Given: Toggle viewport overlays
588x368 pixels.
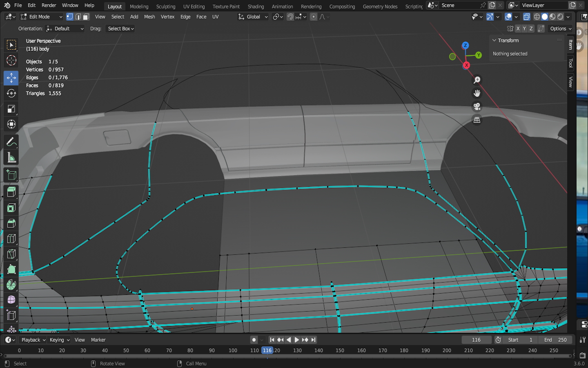Looking at the screenshot, I should pos(508,17).
